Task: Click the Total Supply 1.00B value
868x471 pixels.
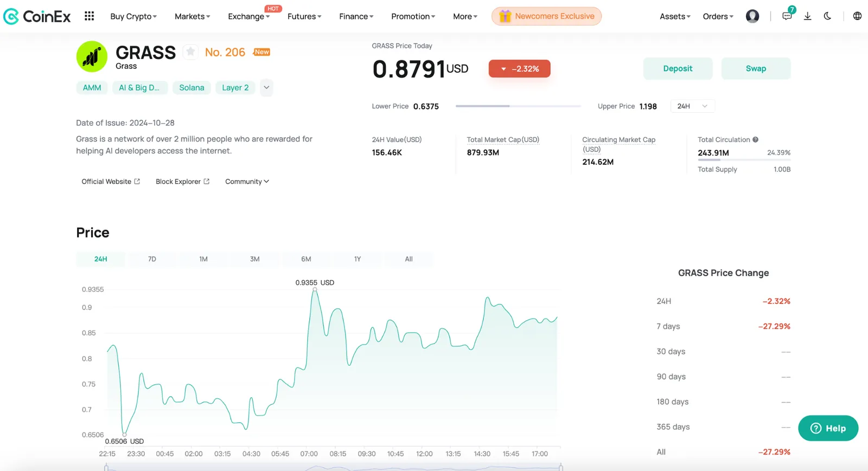Action: [x=782, y=169]
